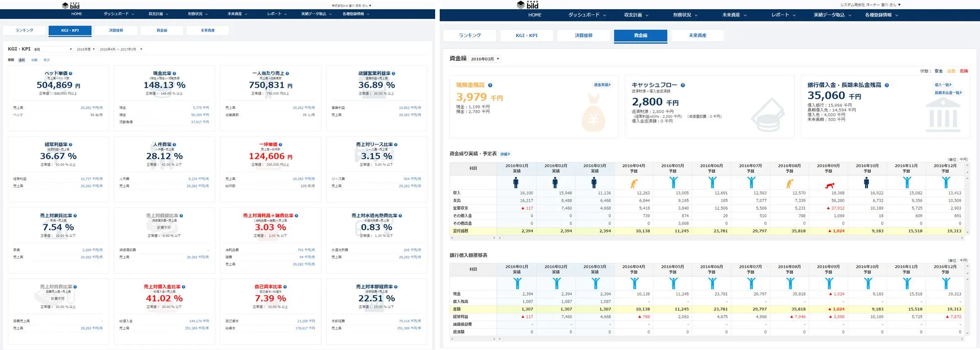Click the help icon next to 現金比率
Image resolution: width=980 pixels, height=350 pixels.
[174, 74]
